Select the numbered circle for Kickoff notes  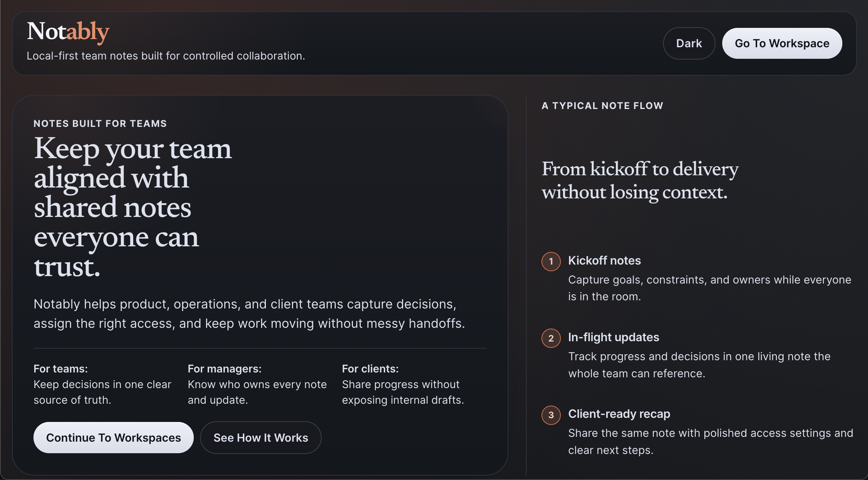551,261
